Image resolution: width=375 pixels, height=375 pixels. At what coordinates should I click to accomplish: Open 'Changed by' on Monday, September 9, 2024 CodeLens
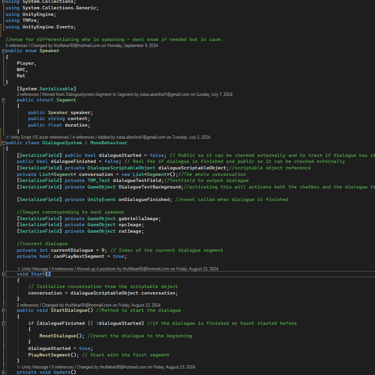[x=94, y=45]
